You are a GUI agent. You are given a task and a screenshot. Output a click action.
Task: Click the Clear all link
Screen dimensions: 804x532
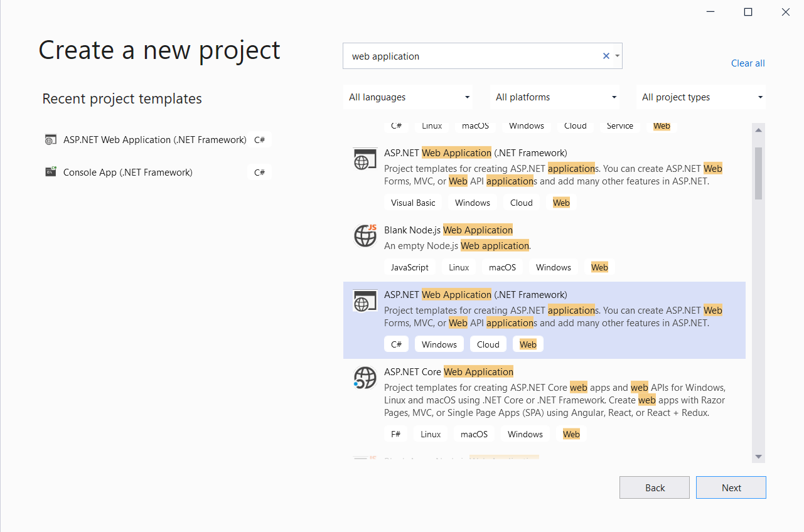tap(748, 63)
